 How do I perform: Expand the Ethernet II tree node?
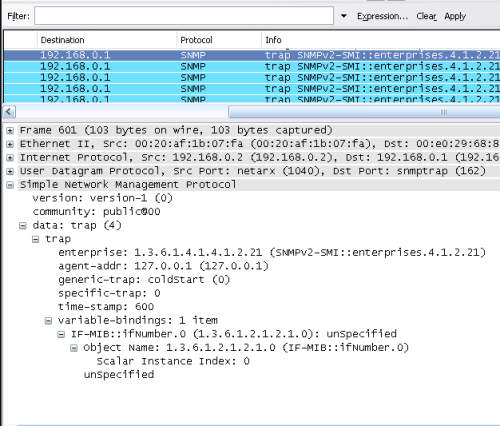pos(10,144)
